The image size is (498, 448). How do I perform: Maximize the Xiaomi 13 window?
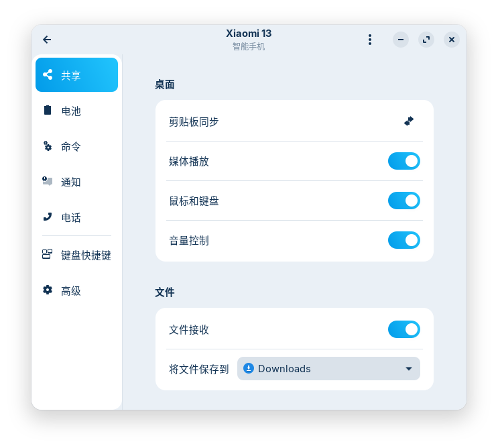pyautogui.click(x=426, y=40)
